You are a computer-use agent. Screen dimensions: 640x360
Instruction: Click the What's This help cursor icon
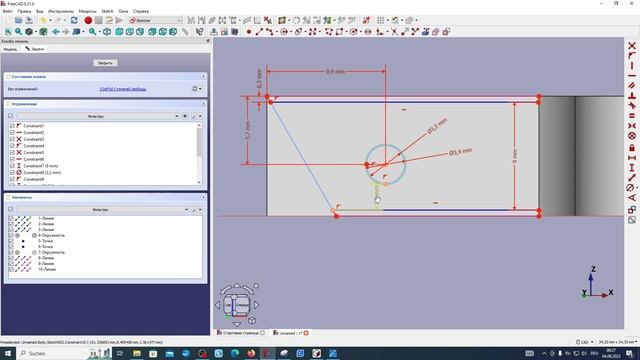(x=200, y=31)
